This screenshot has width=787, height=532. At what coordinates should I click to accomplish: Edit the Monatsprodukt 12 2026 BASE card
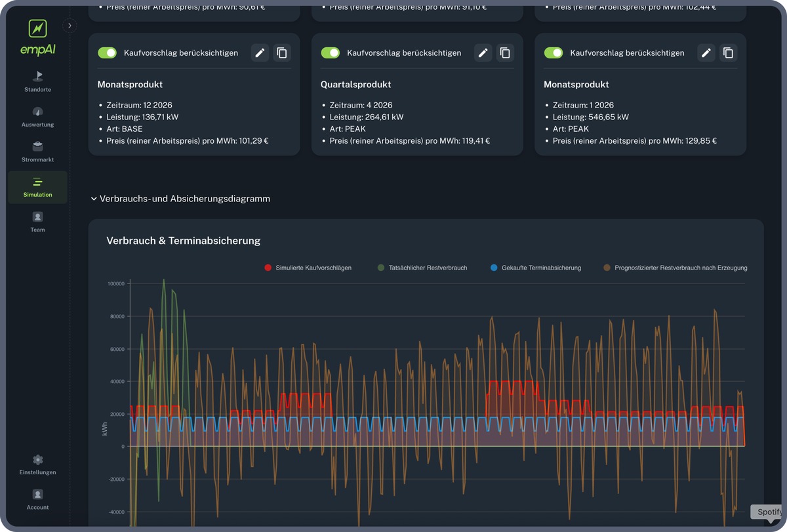tap(260, 53)
